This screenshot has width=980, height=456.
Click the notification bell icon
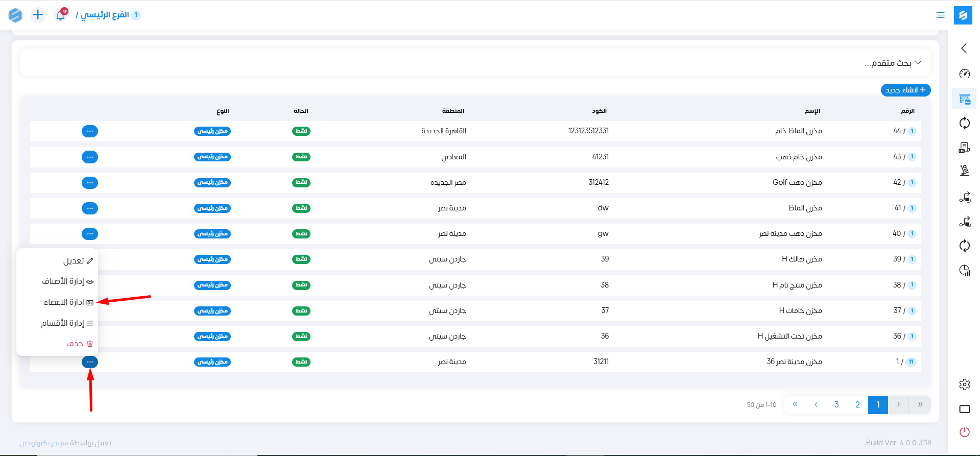click(61, 15)
